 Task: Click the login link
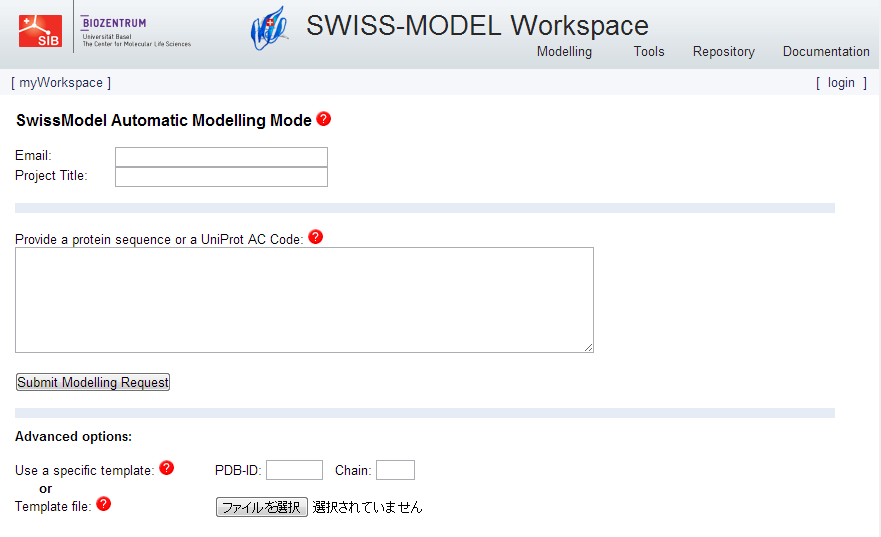point(841,83)
